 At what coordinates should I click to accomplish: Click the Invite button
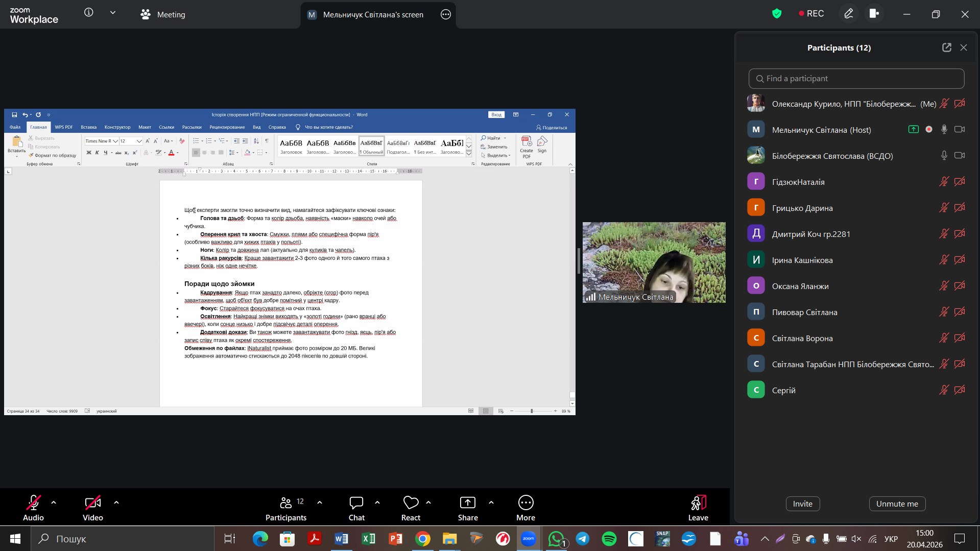[x=802, y=504]
